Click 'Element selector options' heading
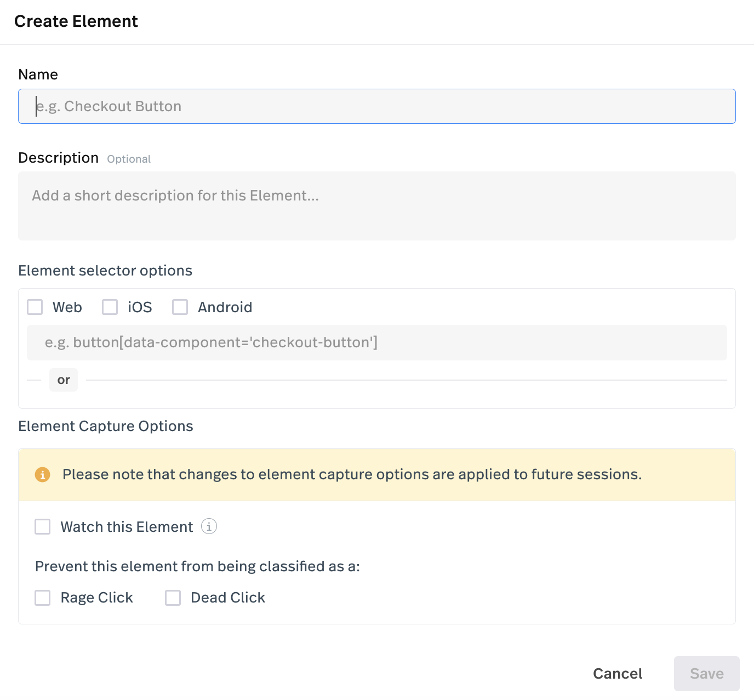This screenshot has height=700, width=754. click(x=105, y=271)
